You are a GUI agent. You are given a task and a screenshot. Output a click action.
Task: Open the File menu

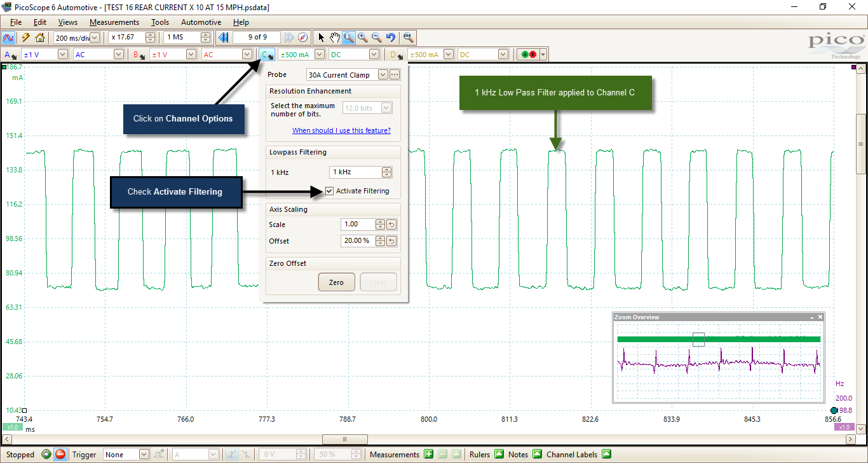[x=16, y=22]
